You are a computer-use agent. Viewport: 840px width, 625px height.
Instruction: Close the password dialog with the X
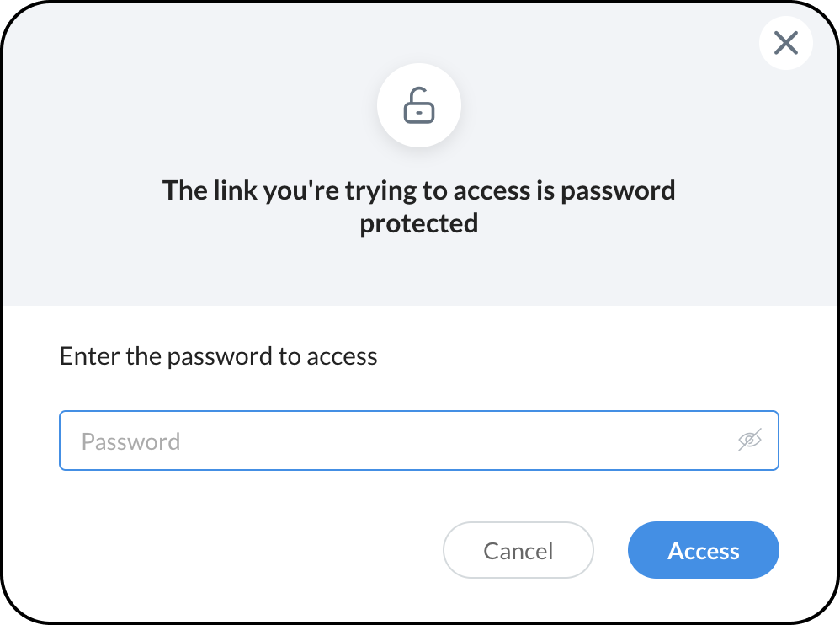[x=785, y=43]
